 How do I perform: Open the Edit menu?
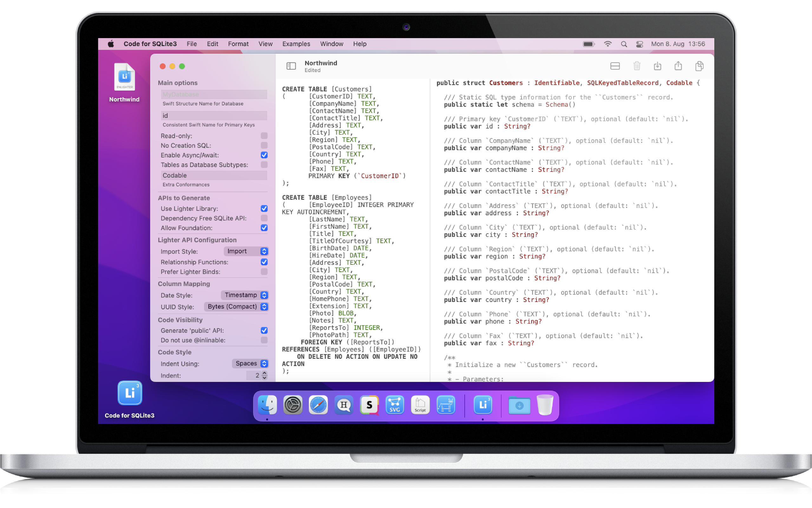213,44
